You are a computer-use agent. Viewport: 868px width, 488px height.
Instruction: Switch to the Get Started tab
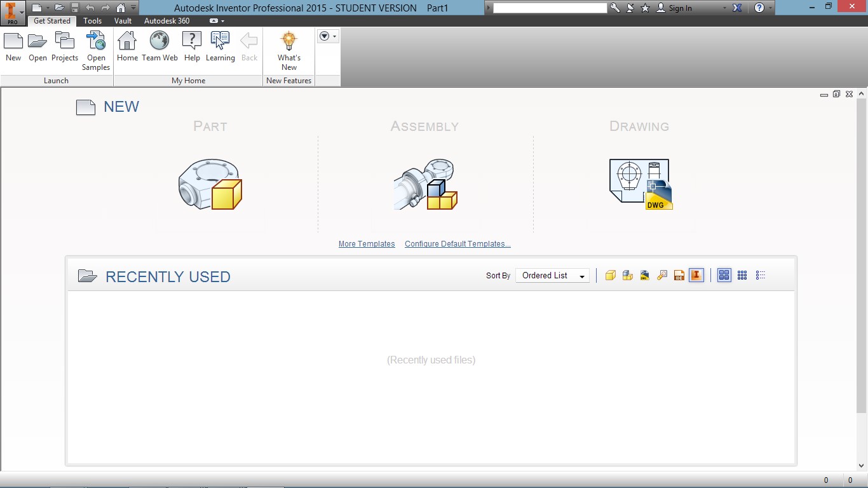coord(52,21)
